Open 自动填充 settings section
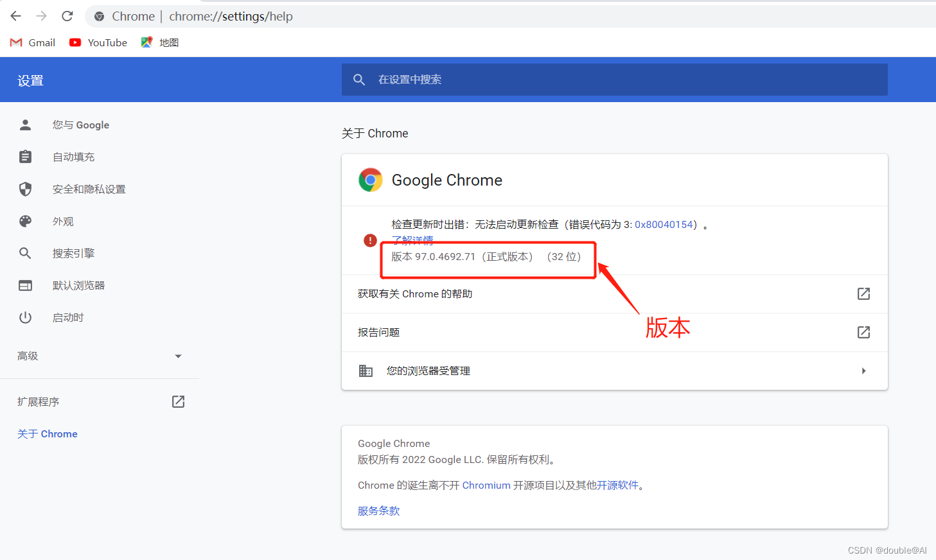The height and width of the screenshot is (560, 936). (73, 157)
